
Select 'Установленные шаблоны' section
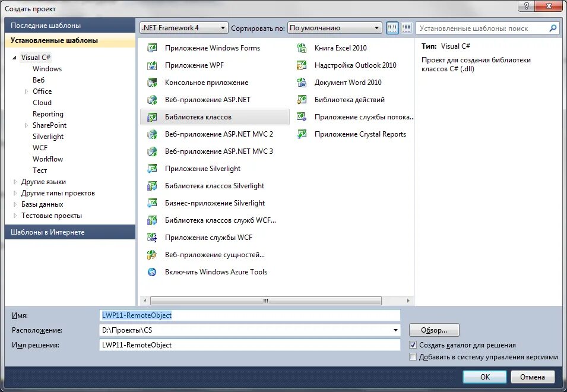pyautogui.click(x=70, y=40)
